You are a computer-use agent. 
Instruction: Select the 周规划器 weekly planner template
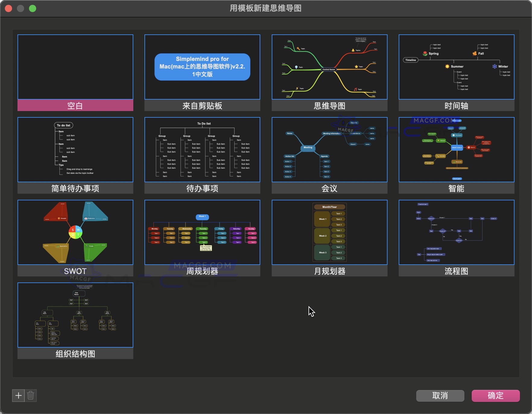(x=202, y=232)
